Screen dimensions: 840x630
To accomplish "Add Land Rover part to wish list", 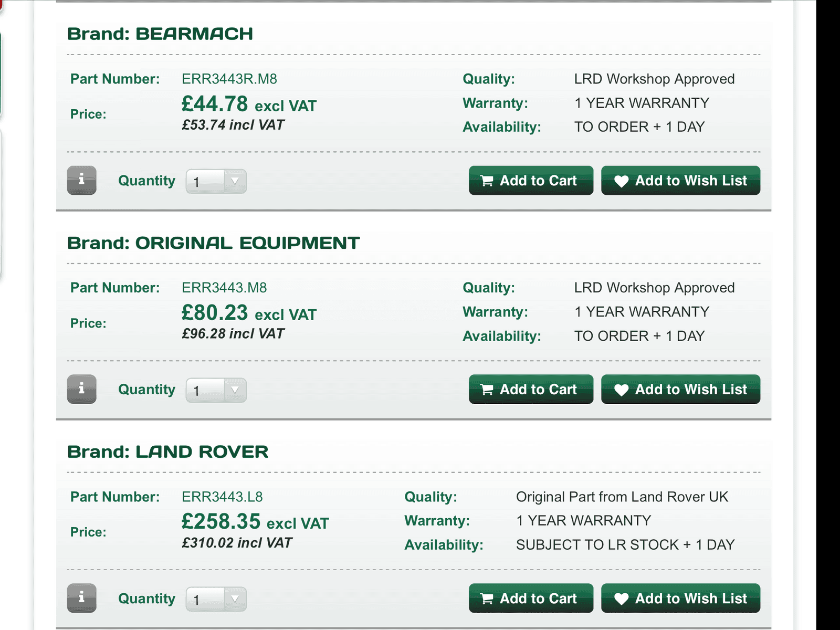I will 680,598.
